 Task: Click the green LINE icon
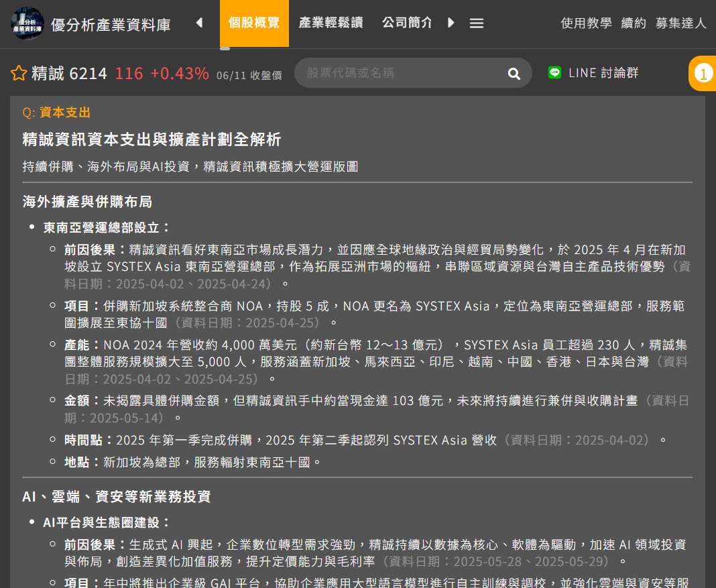(x=554, y=72)
